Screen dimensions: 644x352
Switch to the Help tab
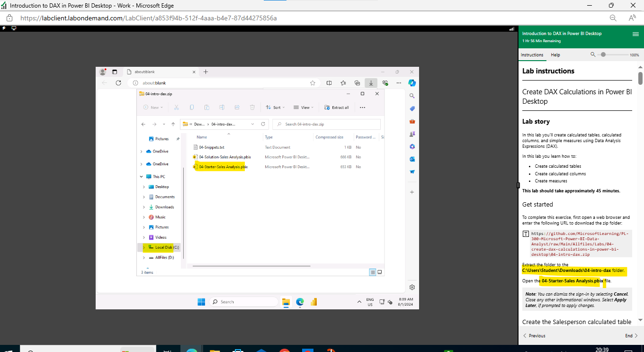pyautogui.click(x=555, y=55)
